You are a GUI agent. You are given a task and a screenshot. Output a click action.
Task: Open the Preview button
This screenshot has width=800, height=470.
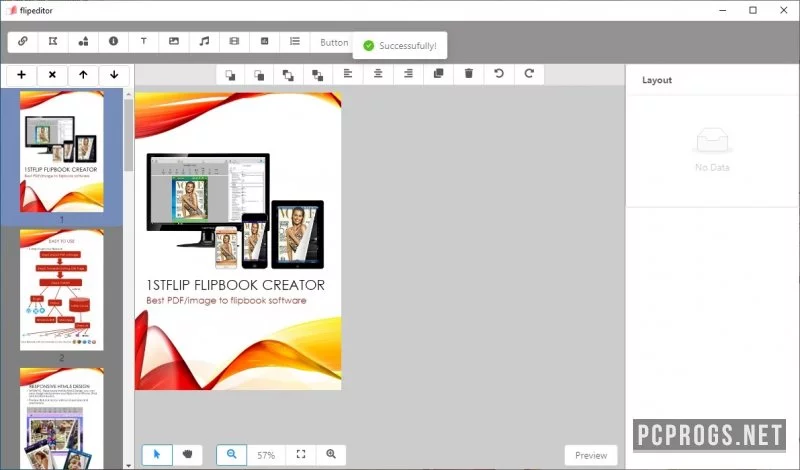pyautogui.click(x=591, y=455)
